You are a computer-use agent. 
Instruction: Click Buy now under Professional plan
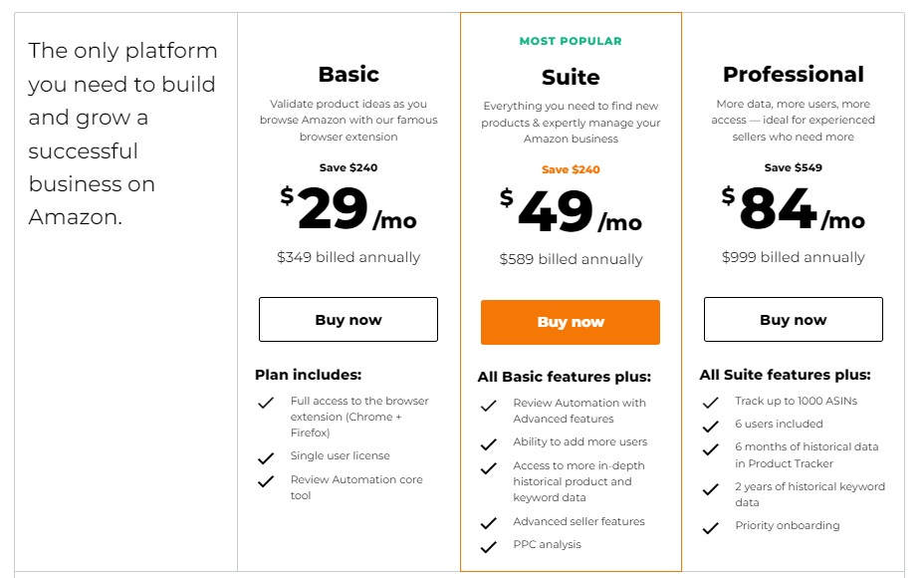pos(793,320)
